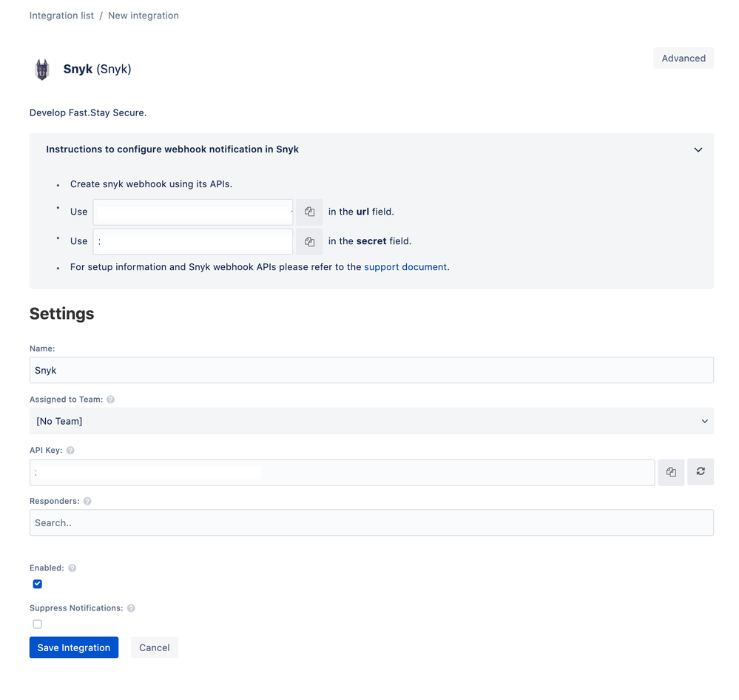The width and height of the screenshot is (739, 700).
Task: Show help for API Key
Action: pyautogui.click(x=70, y=450)
